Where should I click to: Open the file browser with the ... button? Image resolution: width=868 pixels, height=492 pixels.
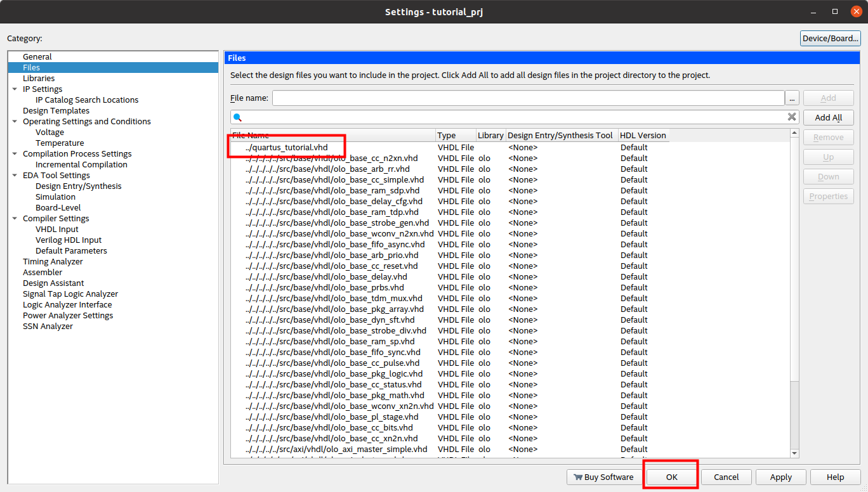[x=792, y=98]
